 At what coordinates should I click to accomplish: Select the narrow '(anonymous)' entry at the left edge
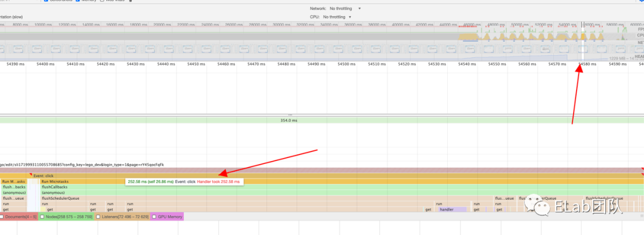tap(14, 192)
